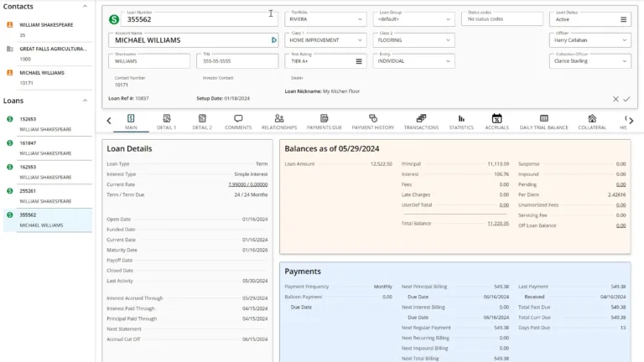Cancel edits with the X icon
This screenshot has height=362, width=644.
pyautogui.click(x=615, y=99)
